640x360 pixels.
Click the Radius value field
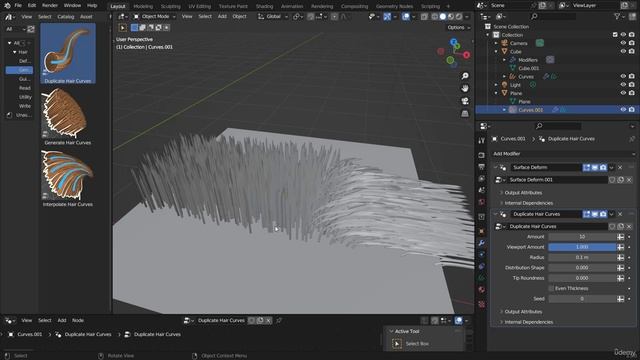pos(582,258)
